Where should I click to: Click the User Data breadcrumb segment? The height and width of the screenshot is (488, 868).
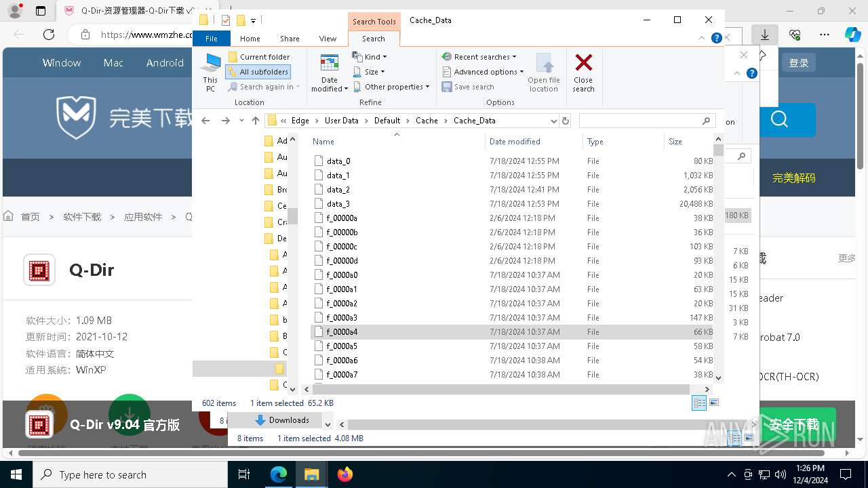(x=341, y=121)
